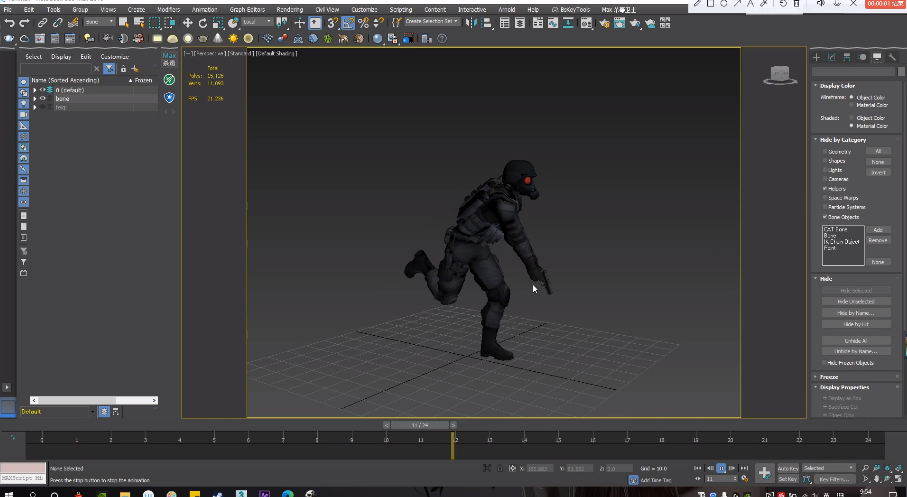Open the Create Selection Set dropdown

(432, 21)
